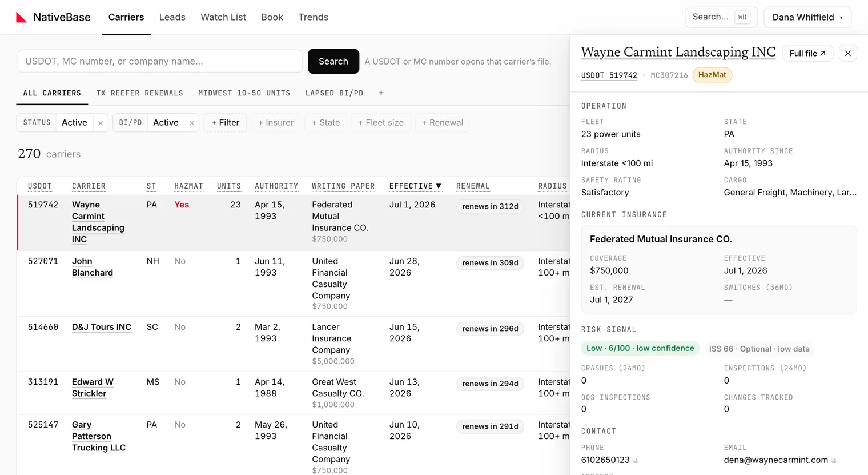
Task: Add a new saved view tab
Action: pyautogui.click(x=381, y=93)
